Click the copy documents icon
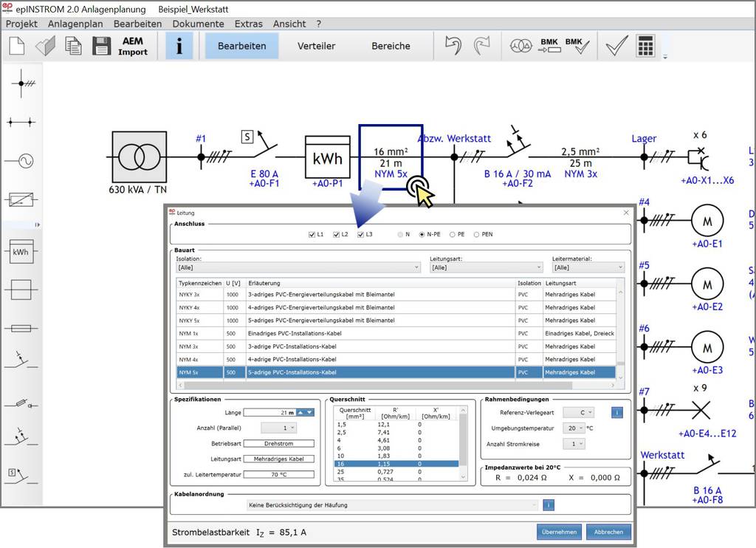 tap(73, 46)
